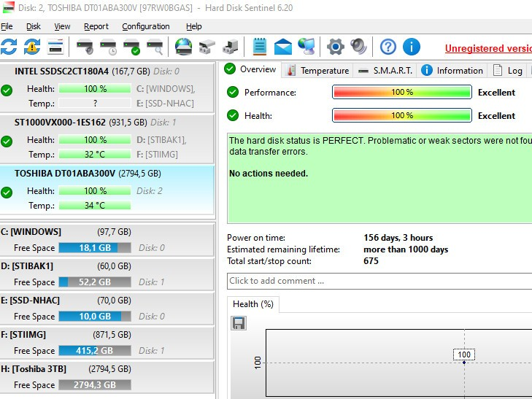
Task: Click green status check of ST1000VX000 disk
Action: click(7, 142)
